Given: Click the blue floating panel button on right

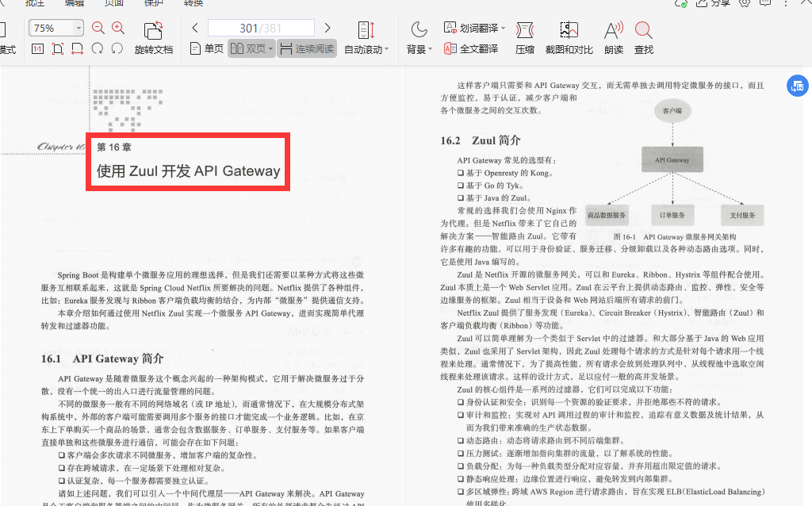Looking at the screenshot, I should 798,86.
